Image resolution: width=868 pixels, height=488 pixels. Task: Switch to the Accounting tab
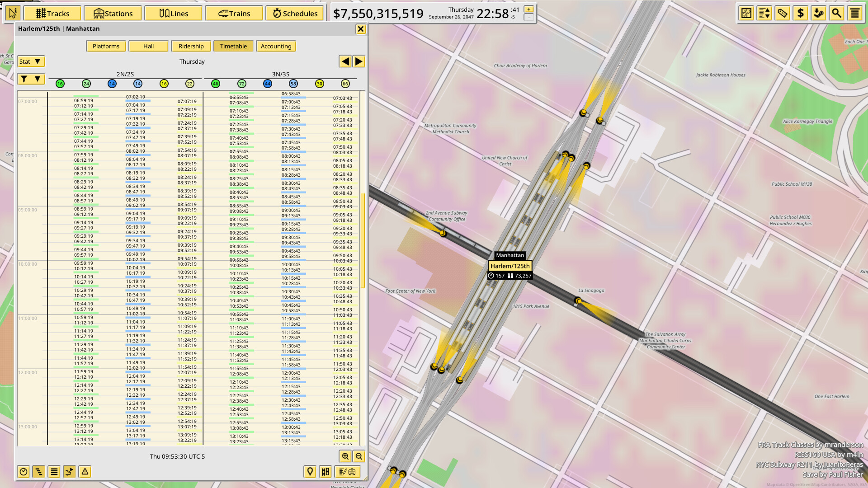click(276, 46)
